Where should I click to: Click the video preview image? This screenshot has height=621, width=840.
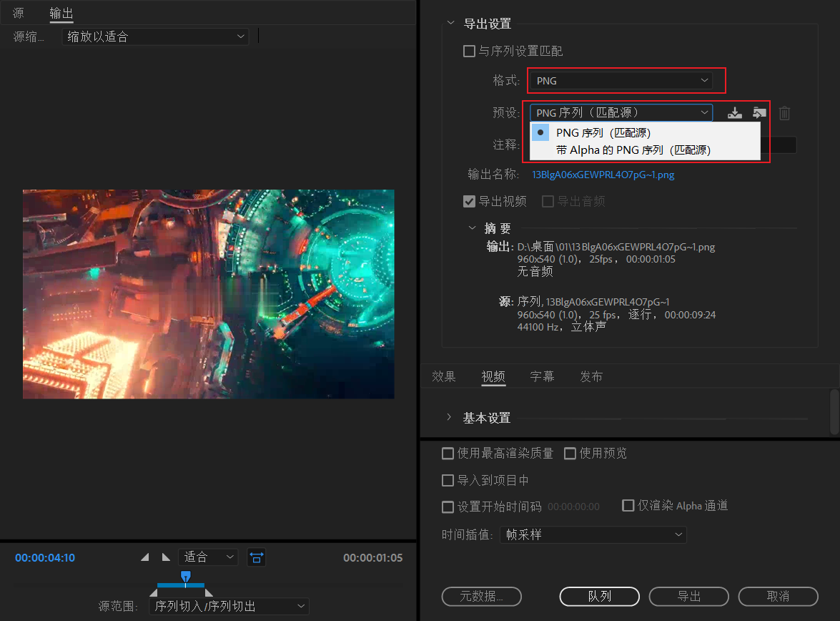click(209, 294)
